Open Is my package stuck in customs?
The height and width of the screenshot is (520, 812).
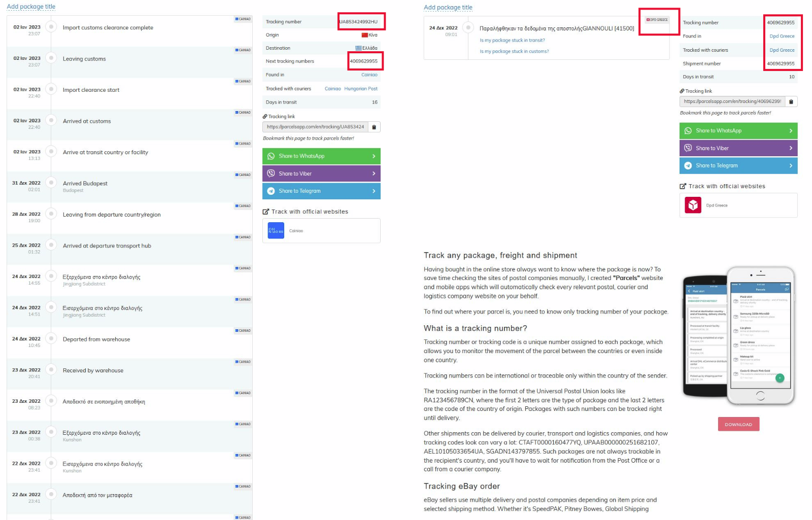click(x=514, y=51)
